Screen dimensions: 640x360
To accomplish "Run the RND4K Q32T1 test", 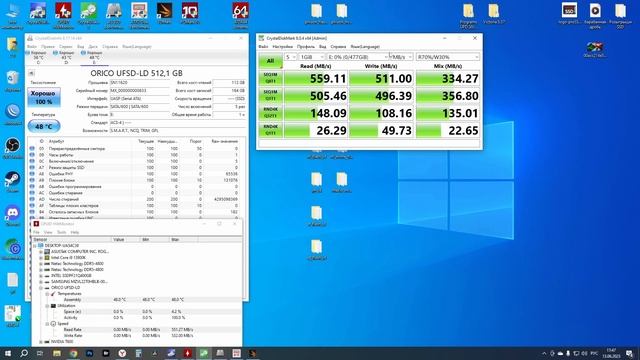I will (x=270, y=113).
